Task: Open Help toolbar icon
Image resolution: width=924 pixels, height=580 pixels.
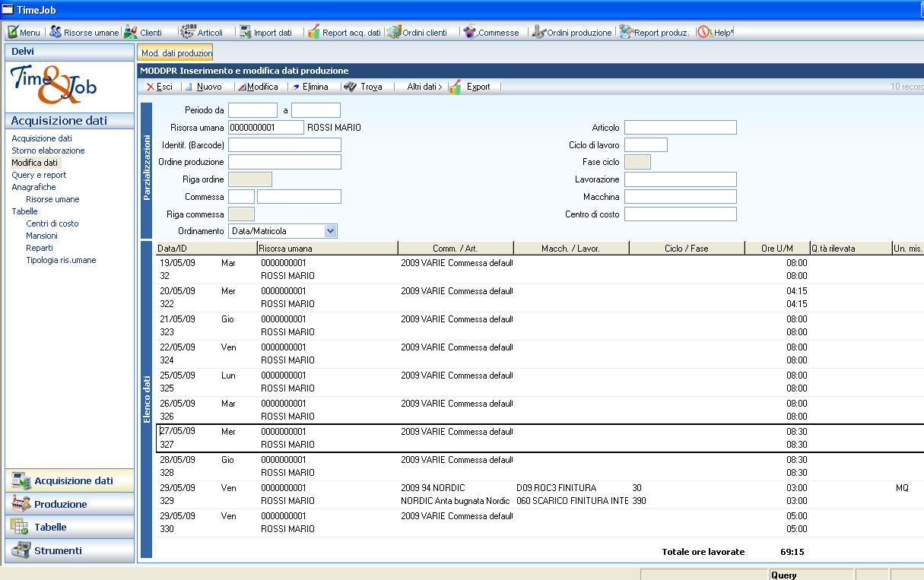Action: [x=704, y=33]
